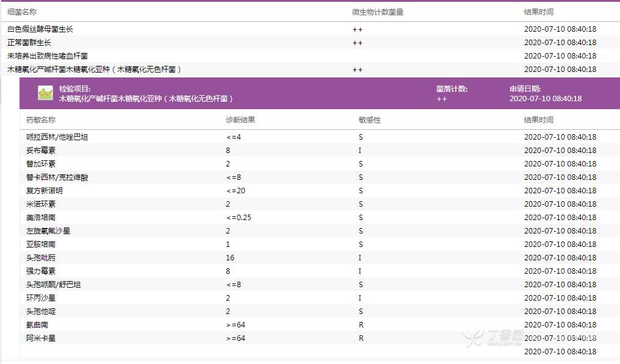The height and width of the screenshot is (364, 620).
Task: Click the chart icon in the purple header
Action: (45, 93)
